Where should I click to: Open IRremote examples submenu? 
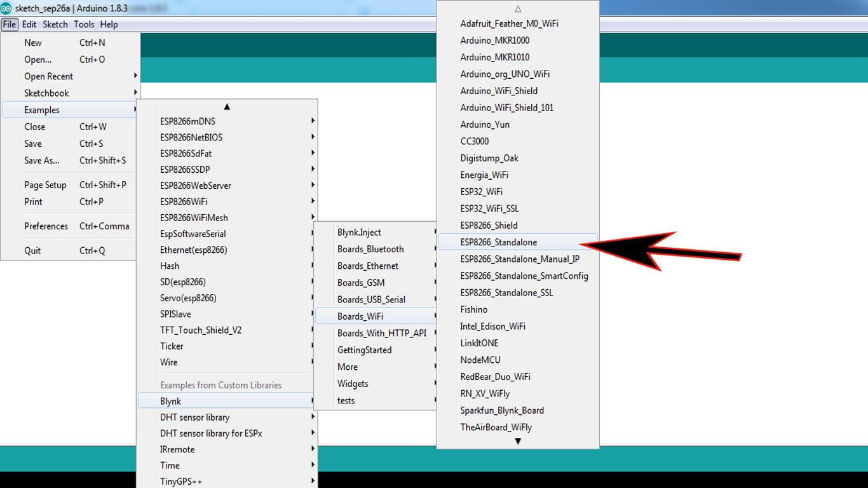click(227, 449)
